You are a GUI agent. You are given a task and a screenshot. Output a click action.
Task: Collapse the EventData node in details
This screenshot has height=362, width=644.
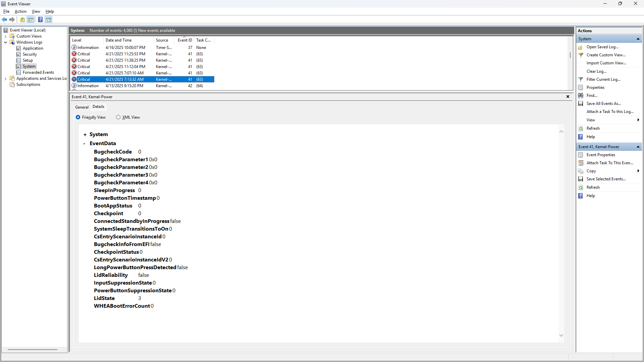pyautogui.click(x=84, y=144)
